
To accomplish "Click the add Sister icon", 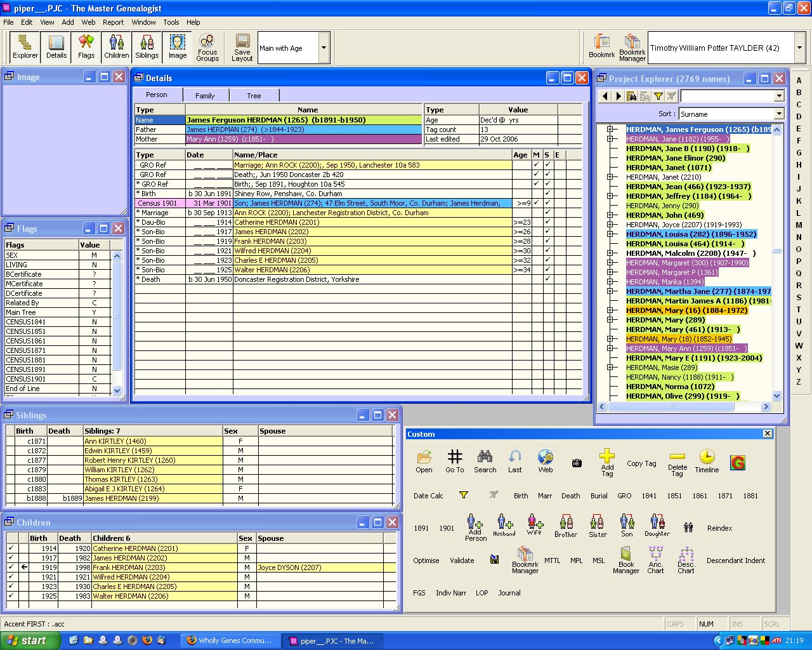I will [598, 526].
